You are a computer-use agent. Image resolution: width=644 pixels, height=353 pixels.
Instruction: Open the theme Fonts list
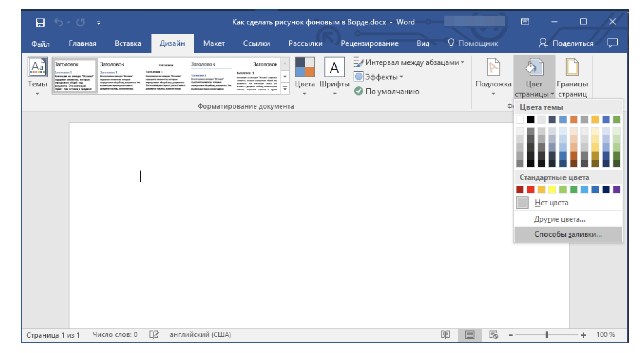click(x=334, y=77)
